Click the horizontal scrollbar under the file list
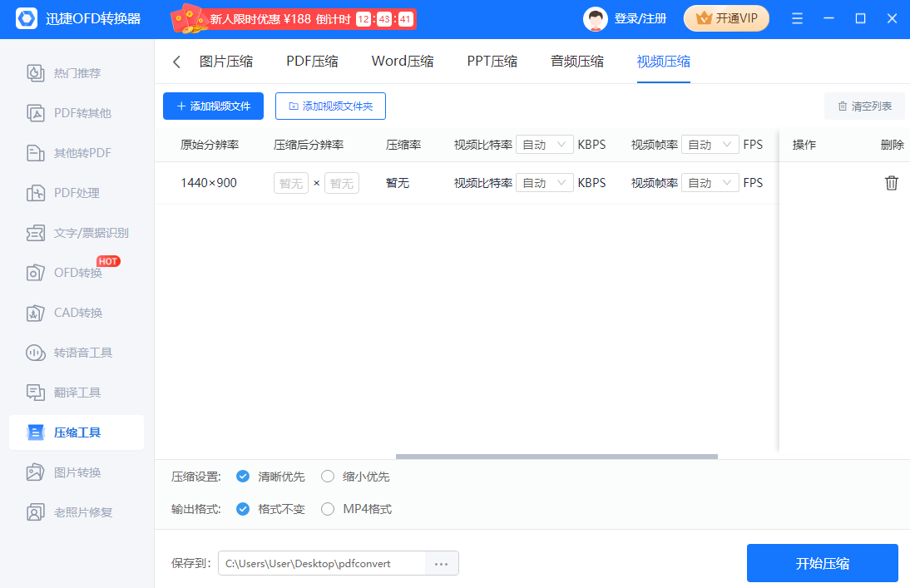910x588 pixels. [556, 457]
